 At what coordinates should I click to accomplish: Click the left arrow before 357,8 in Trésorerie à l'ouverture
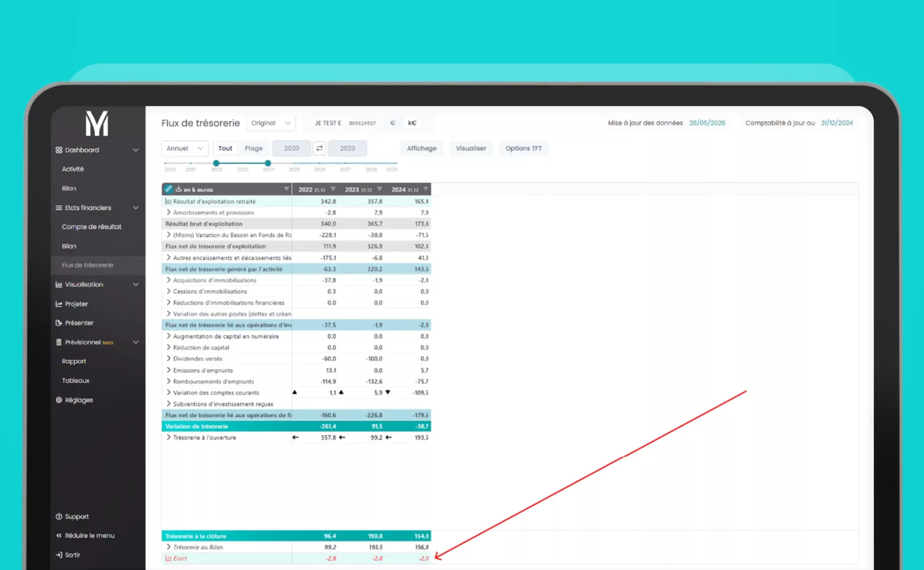[295, 437]
